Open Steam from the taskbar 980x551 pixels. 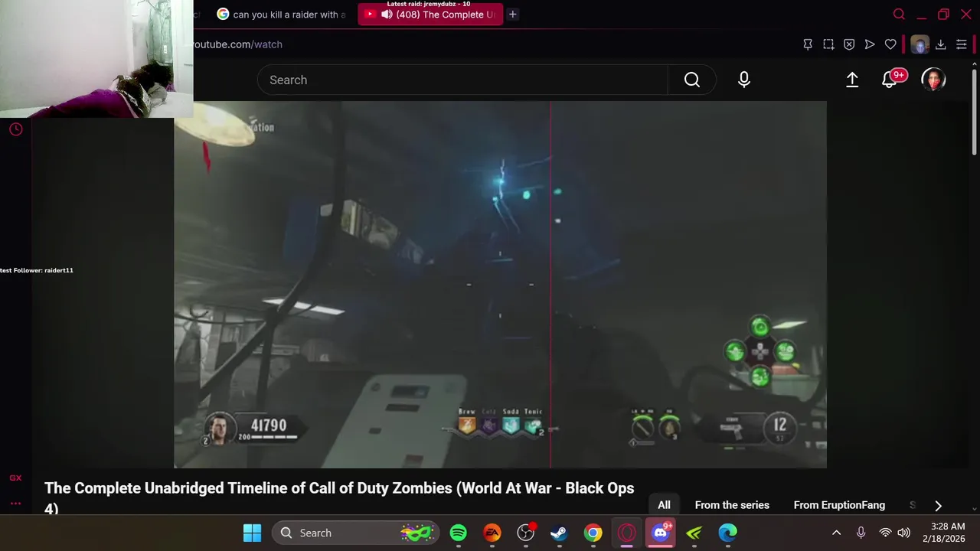[559, 533]
